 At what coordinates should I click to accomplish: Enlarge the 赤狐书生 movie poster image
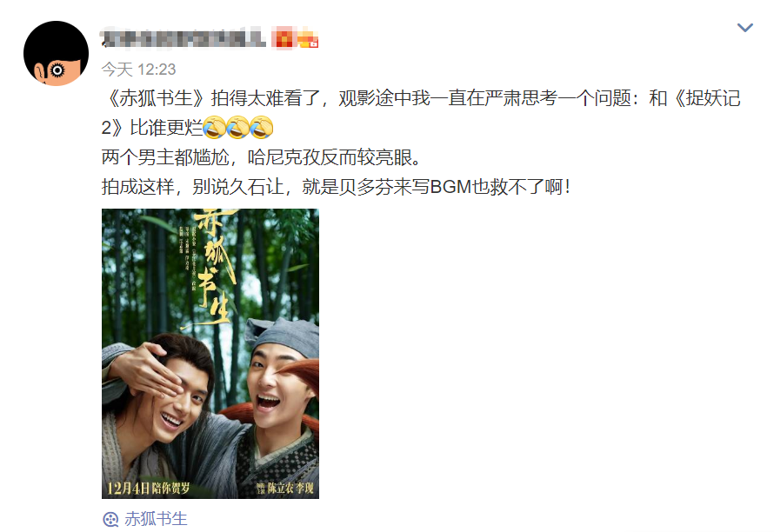tap(210, 353)
